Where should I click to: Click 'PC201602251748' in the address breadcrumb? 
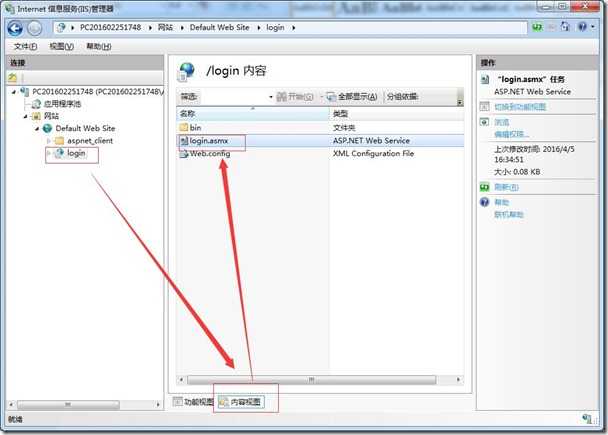click(111, 28)
